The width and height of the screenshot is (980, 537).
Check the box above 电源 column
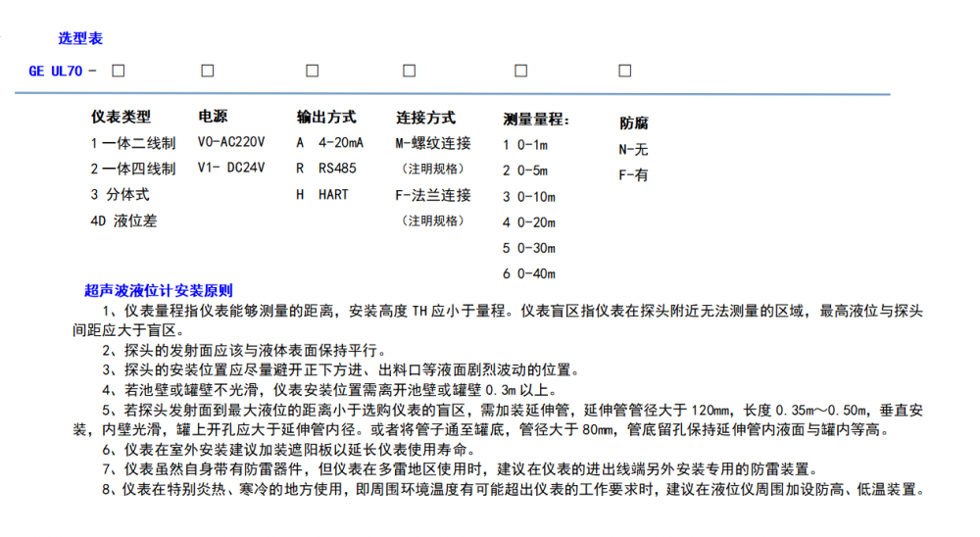coord(208,71)
